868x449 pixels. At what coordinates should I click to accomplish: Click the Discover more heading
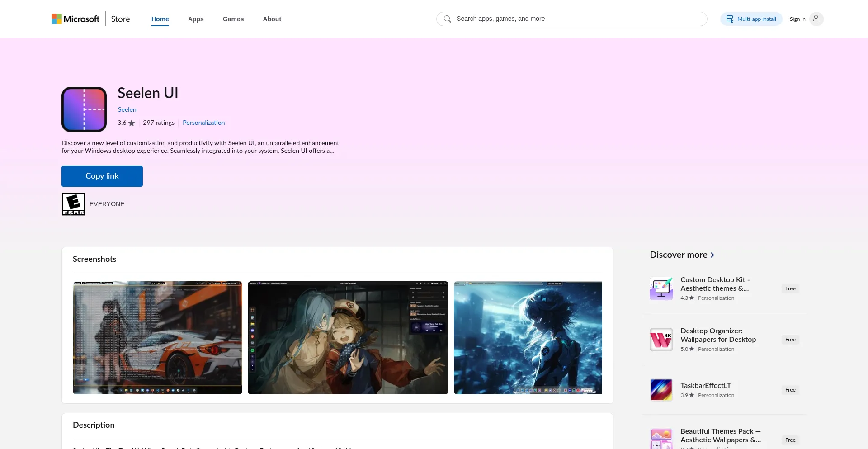679,255
